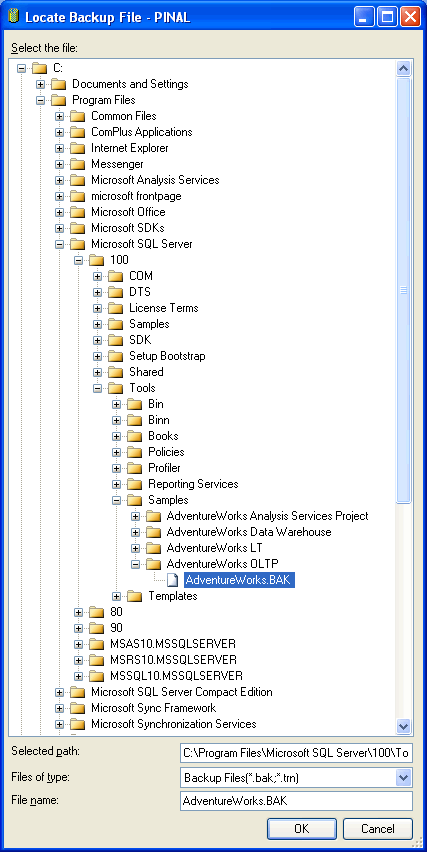Click the folder icon beside Internet Explorer
This screenshot has height=852, width=427.
pos(78,148)
